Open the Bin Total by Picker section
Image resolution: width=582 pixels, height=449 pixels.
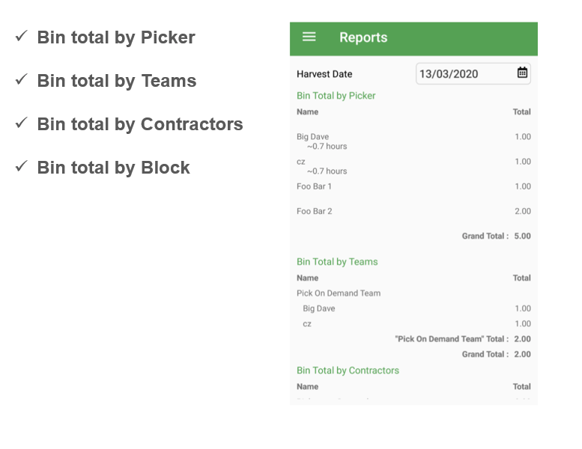point(336,96)
